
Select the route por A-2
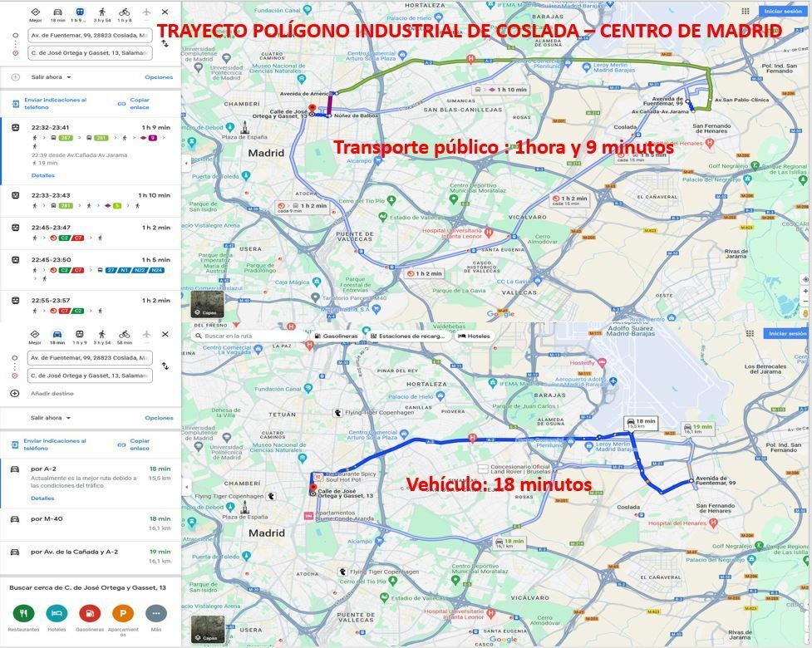(91, 483)
